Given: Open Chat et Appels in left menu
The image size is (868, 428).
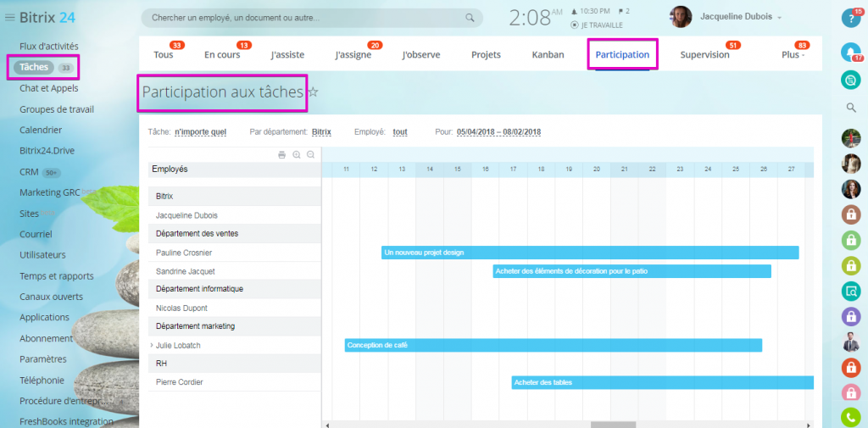Looking at the screenshot, I should click(48, 88).
